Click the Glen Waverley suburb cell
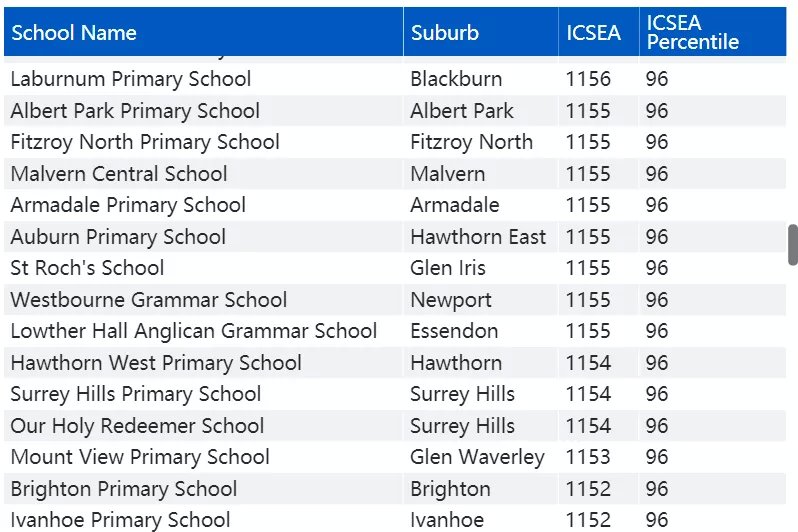This screenshot has height=532, width=798. (477, 457)
